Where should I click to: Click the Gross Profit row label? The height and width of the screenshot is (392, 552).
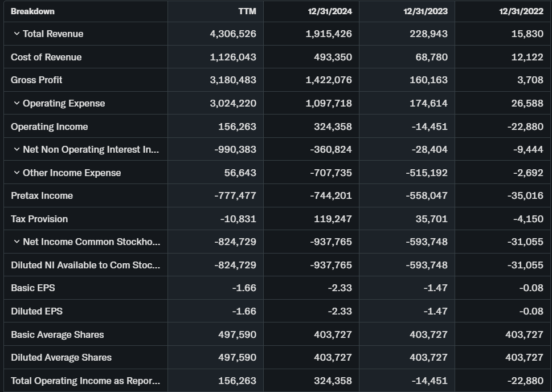[36, 80]
